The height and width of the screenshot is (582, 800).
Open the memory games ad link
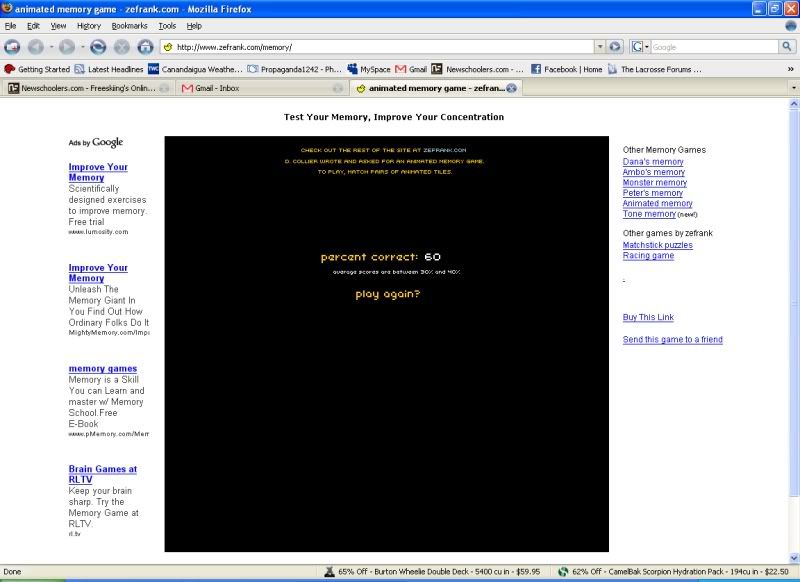tap(103, 368)
